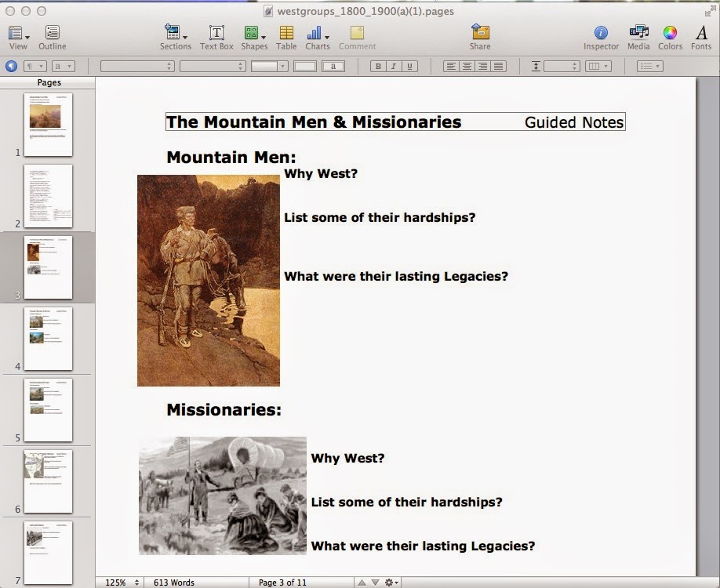The image size is (720, 588).
Task: Select page 1 thumbnail
Action: pyautogui.click(x=48, y=125)
